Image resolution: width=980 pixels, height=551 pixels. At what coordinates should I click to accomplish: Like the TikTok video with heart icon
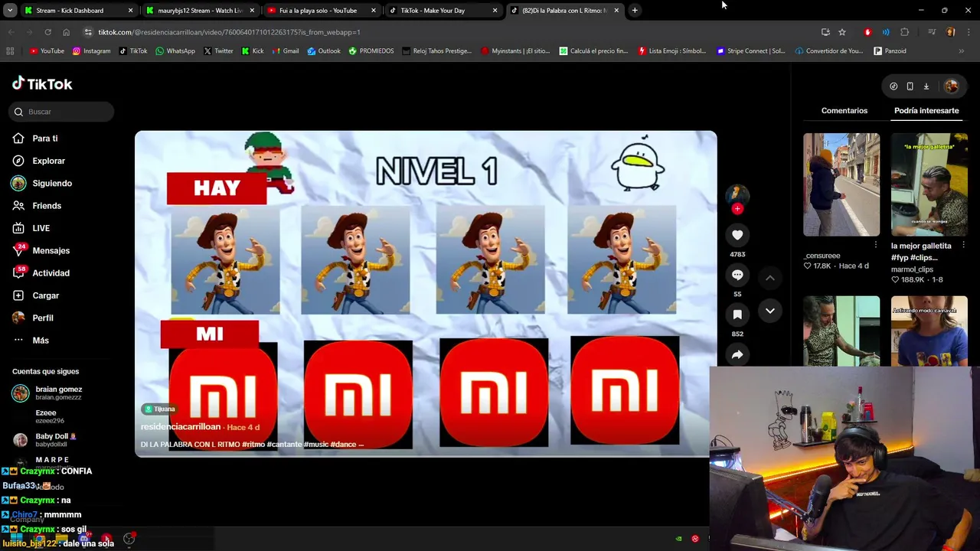tap(737, 235)
